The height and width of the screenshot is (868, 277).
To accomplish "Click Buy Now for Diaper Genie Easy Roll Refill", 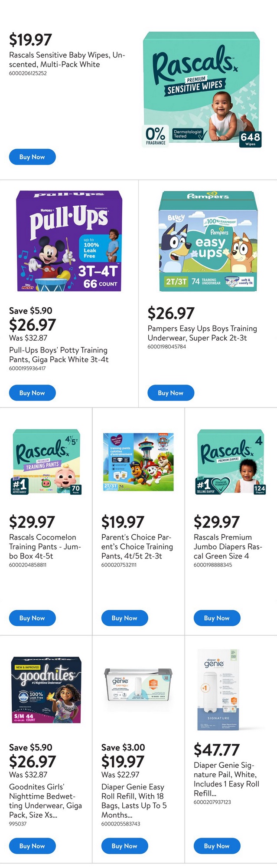I will click(124, 846).
